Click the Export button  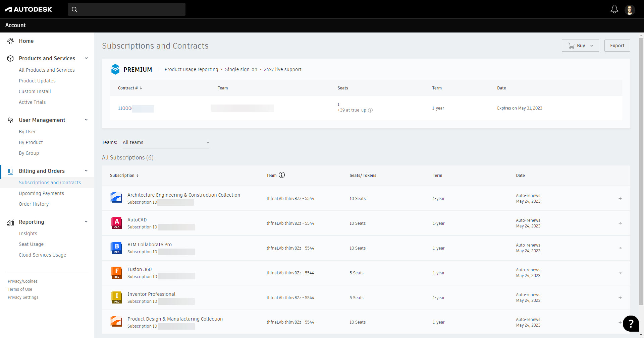pyautogui.click(x=617, y=46)
